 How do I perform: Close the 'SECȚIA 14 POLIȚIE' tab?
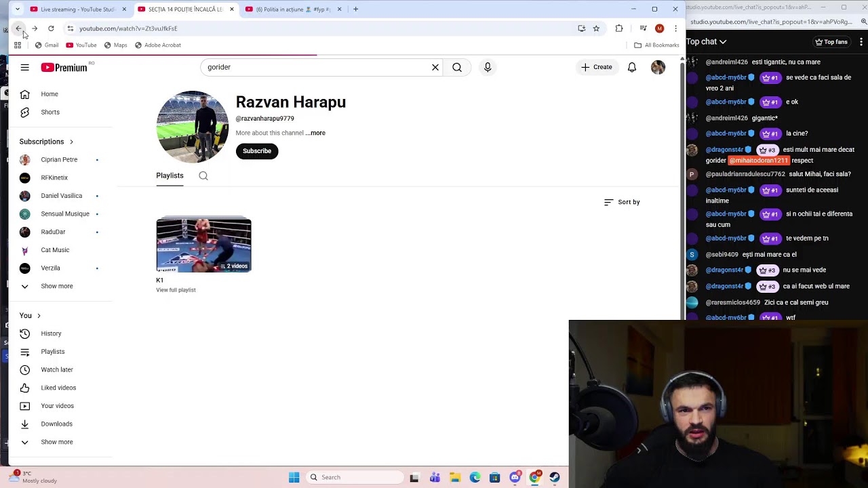(232, 9)
